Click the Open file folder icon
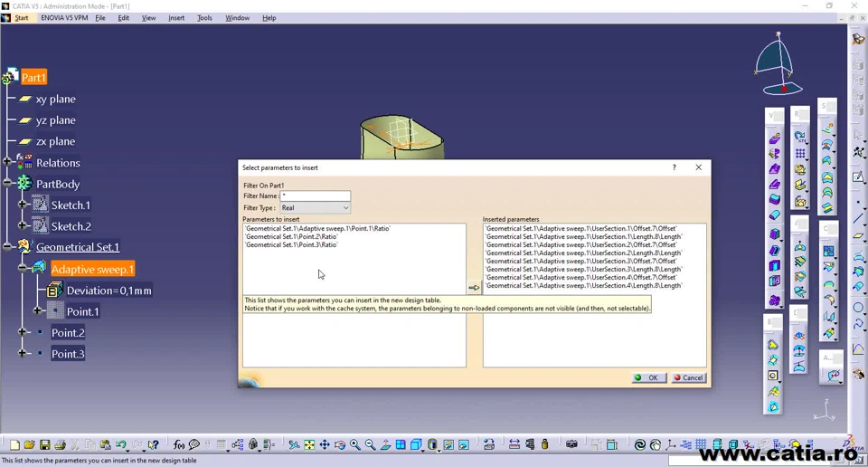This screenshot has width=868, height=467. [x=30, y=444]
